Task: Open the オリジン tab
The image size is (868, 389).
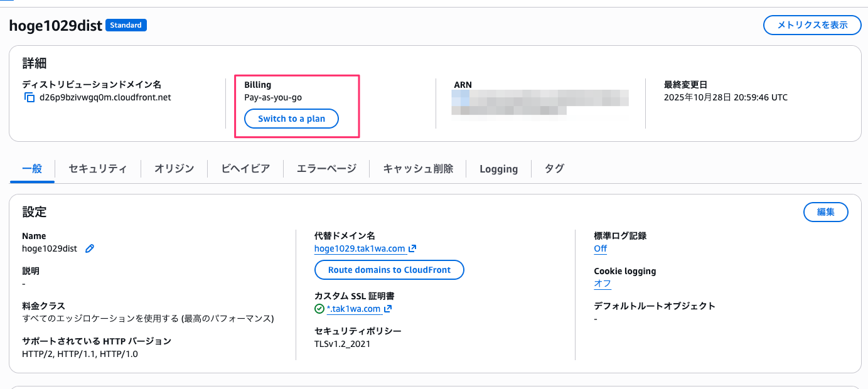Action: tap(174, 168)
